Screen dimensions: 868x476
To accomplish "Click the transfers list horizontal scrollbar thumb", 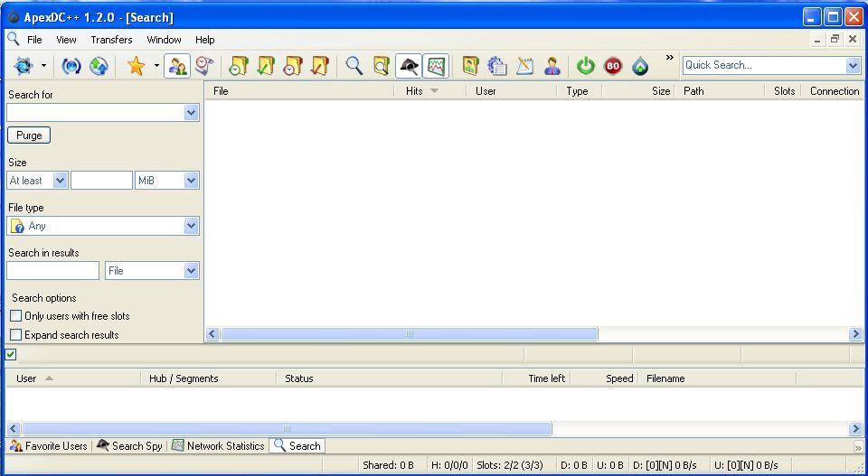I will click(287, 429).
